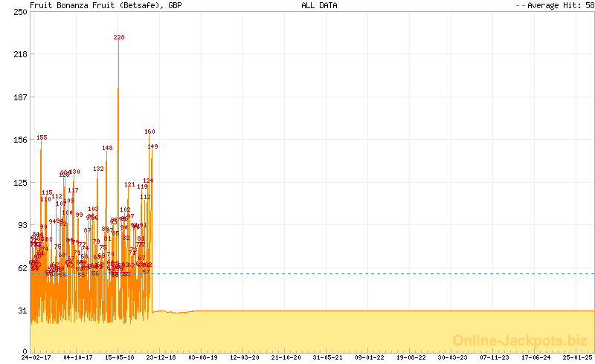Screen dimensions: 595x364
Task: Click the 132 peak label
Action: 98,169
